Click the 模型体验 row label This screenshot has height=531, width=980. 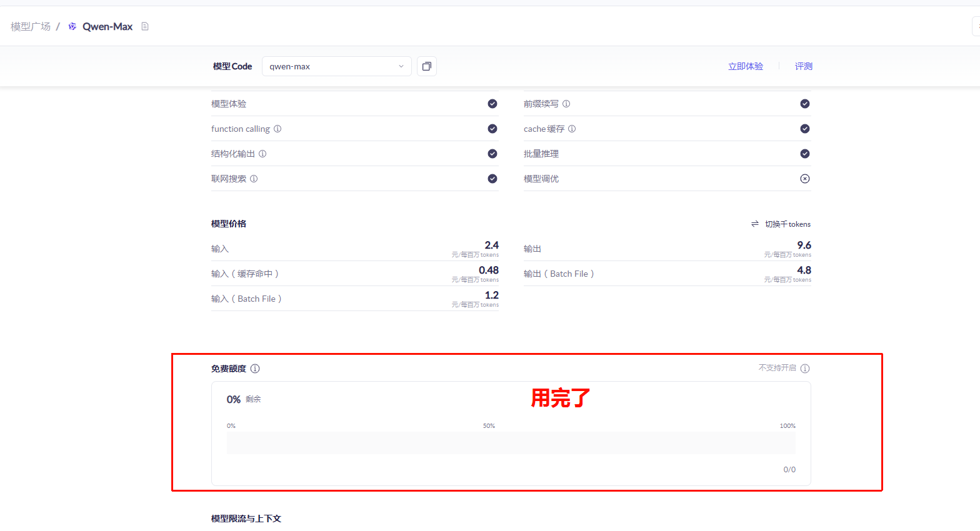click(229, 104)
